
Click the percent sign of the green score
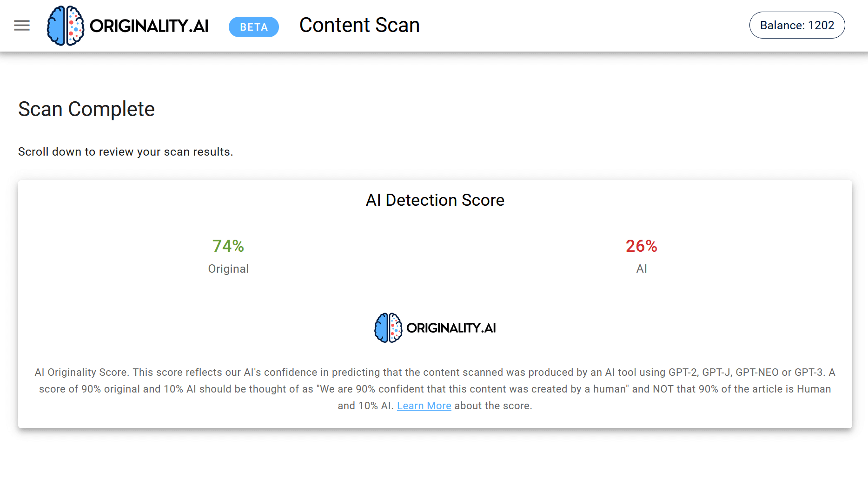point(238,246)
